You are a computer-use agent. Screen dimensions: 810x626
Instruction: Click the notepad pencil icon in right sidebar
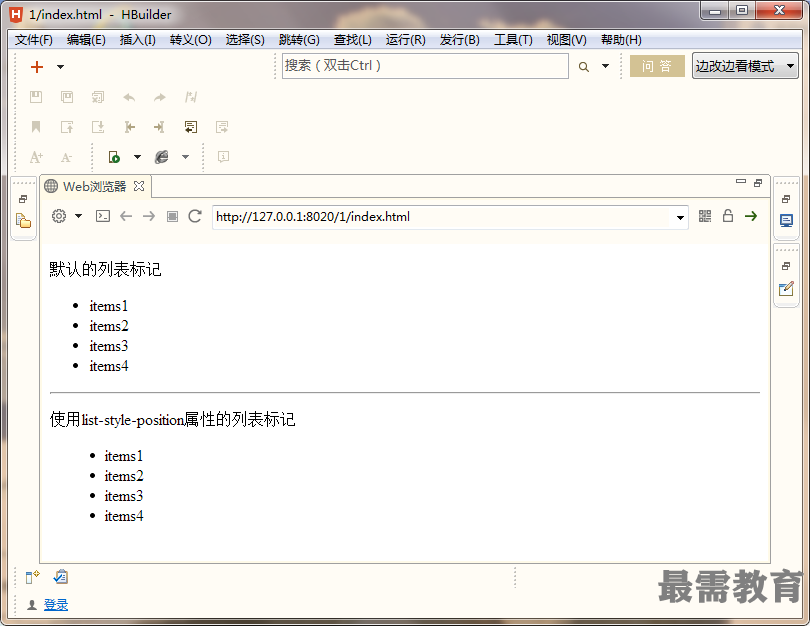point(786,289)
